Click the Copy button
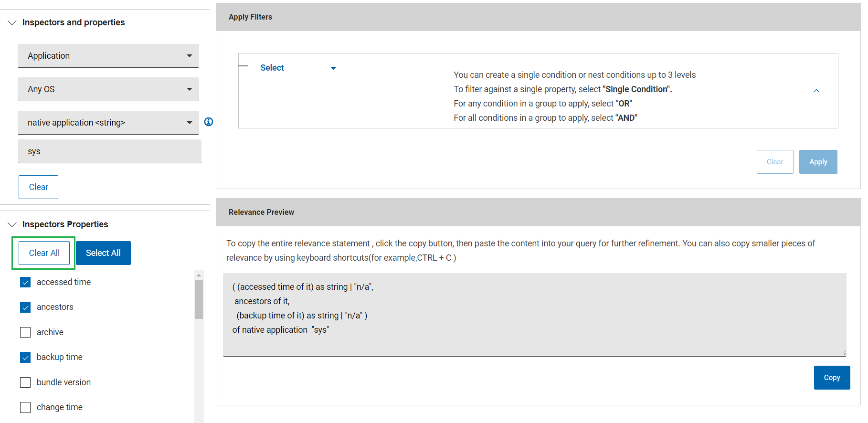The height and width of the screenshot is (423, 868). pos(831,378)
